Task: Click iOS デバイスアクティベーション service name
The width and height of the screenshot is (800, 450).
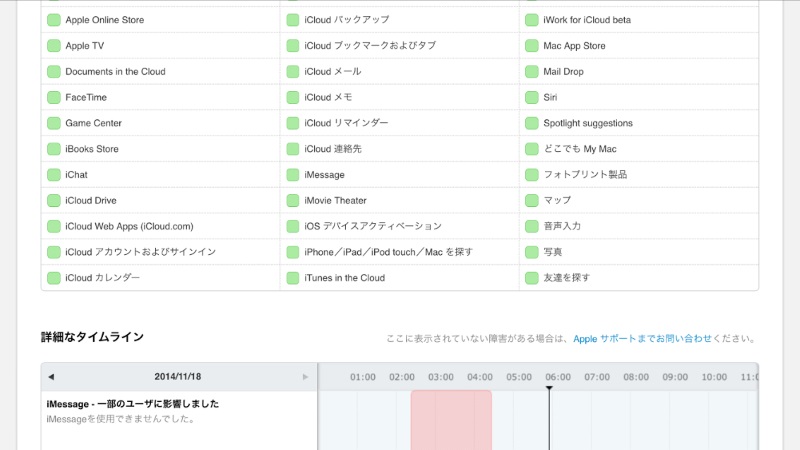Action: tap(373, 226)
